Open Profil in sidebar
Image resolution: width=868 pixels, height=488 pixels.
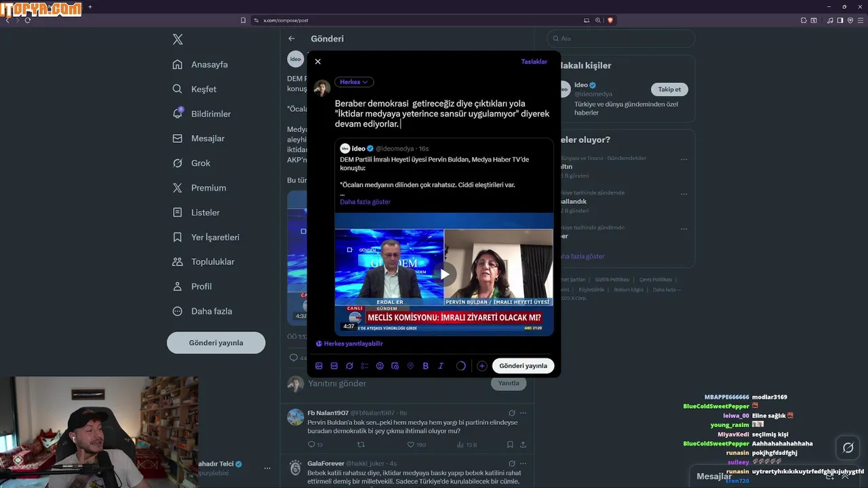(193, 286)
